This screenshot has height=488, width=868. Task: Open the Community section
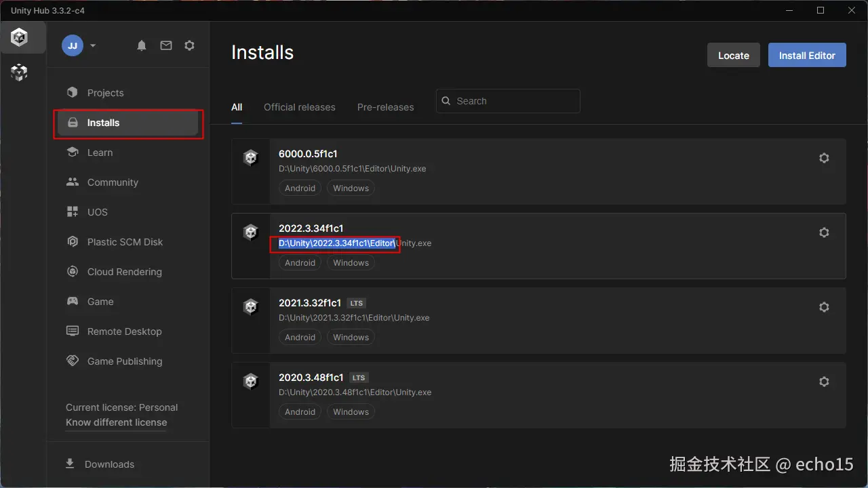128,182
